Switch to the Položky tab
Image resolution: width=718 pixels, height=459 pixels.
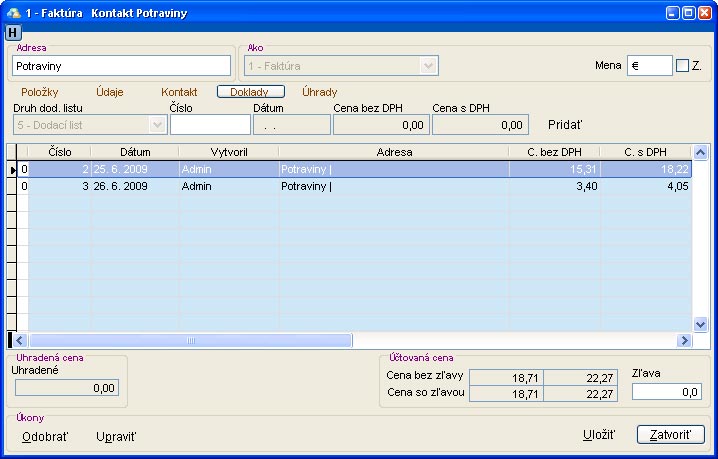pyautogui.click(x=40, y=92)
